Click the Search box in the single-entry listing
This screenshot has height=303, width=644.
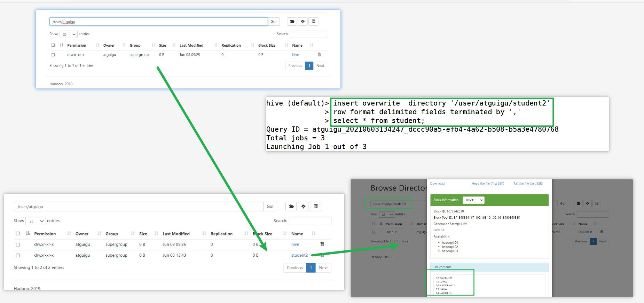click(308, 34)
